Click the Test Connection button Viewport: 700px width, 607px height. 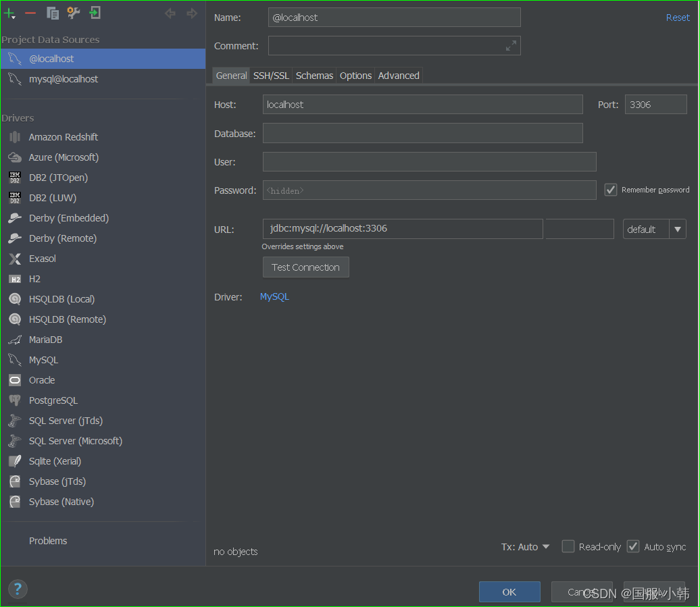point(306,267)
